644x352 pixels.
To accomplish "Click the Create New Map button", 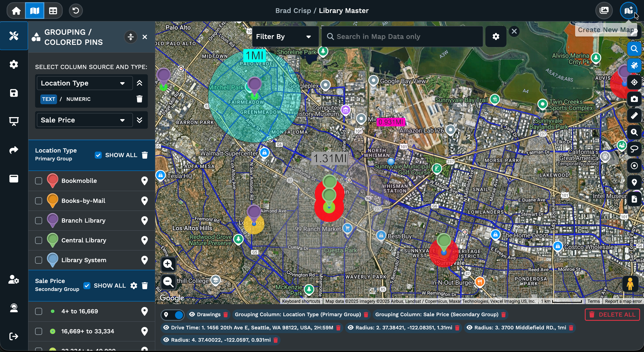I will tap(629, 11).
